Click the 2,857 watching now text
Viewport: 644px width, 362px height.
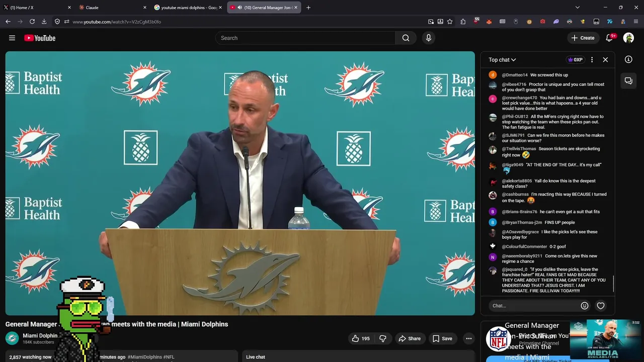pyautogui.click(x=30, y=357)
